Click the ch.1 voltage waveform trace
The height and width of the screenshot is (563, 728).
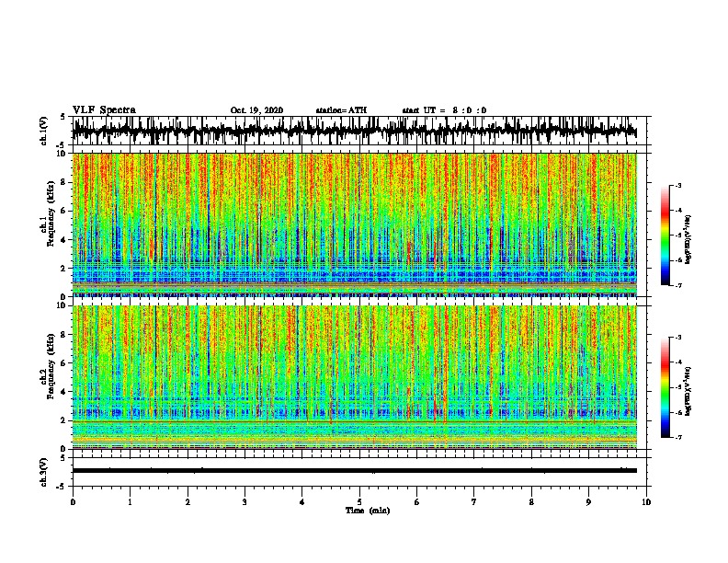354,131
